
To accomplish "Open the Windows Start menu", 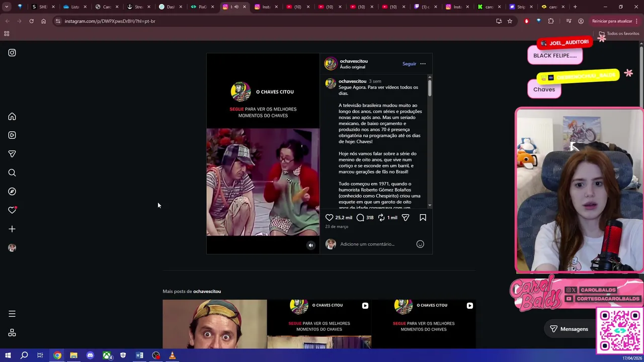I will (7, 355).
